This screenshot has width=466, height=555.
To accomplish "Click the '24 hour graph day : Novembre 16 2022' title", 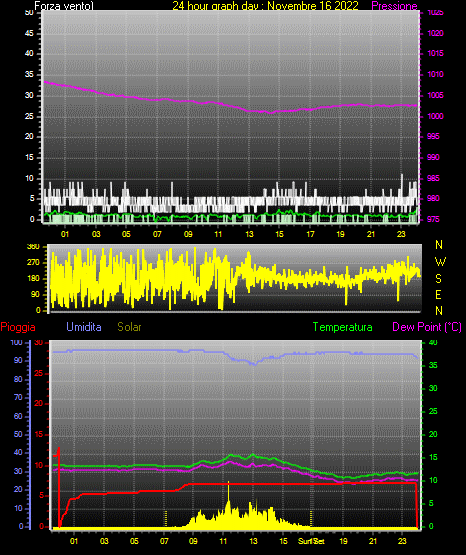I will (265, 6).
